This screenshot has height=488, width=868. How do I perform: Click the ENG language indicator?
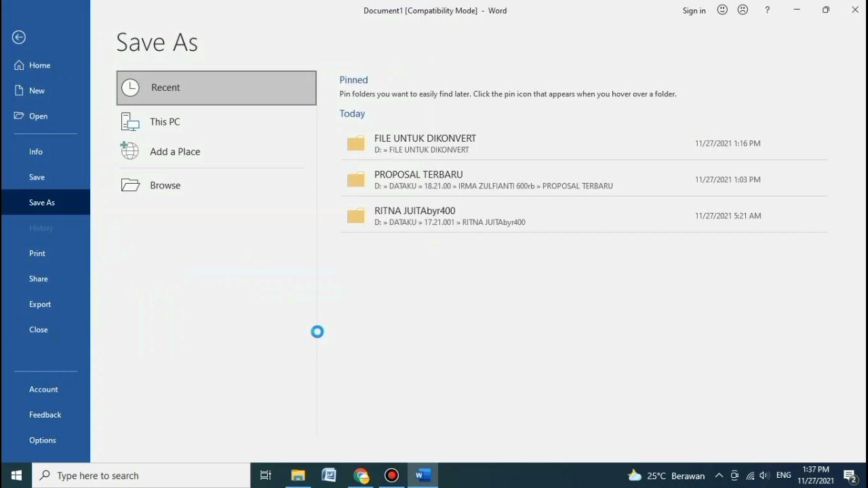784,476
